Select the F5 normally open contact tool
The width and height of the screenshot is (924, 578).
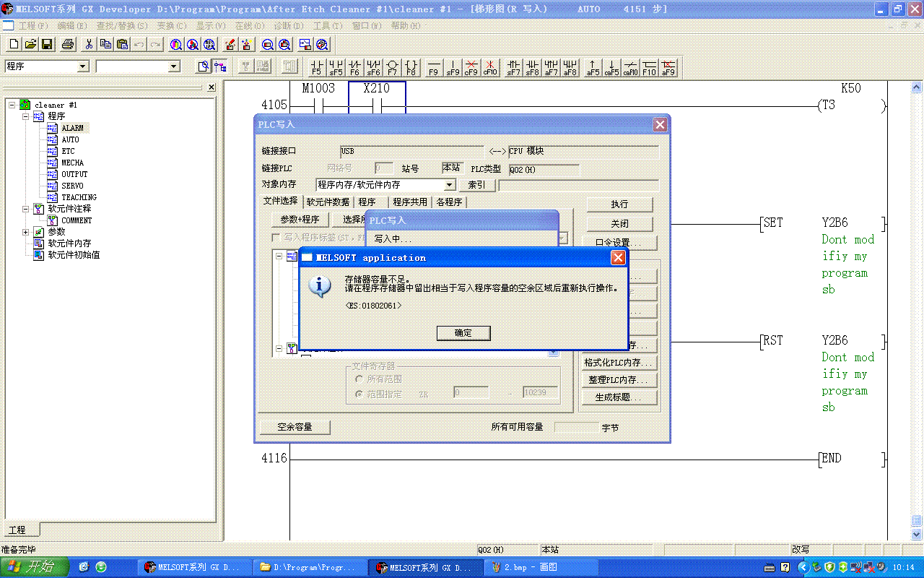tap(317, 67)
